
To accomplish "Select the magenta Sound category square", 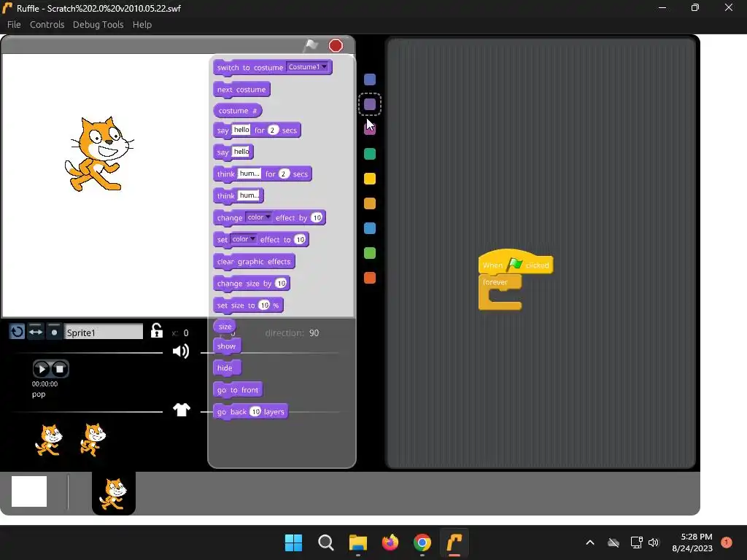I will coord(370,129).
